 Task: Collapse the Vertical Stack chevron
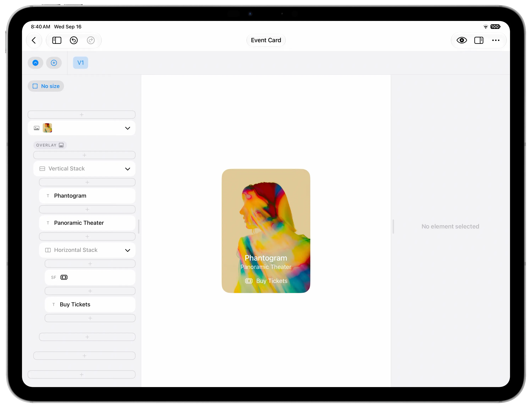[x=128, y=169]
